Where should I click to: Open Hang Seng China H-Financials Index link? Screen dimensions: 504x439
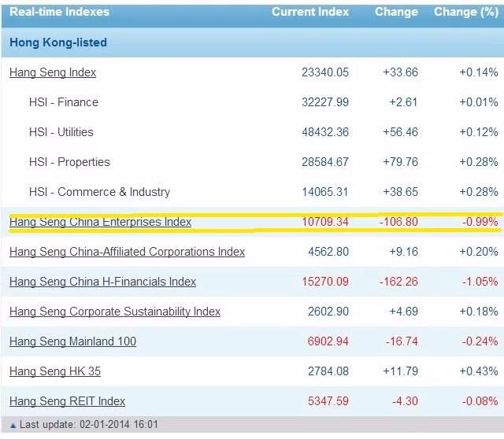coord(103,282)
